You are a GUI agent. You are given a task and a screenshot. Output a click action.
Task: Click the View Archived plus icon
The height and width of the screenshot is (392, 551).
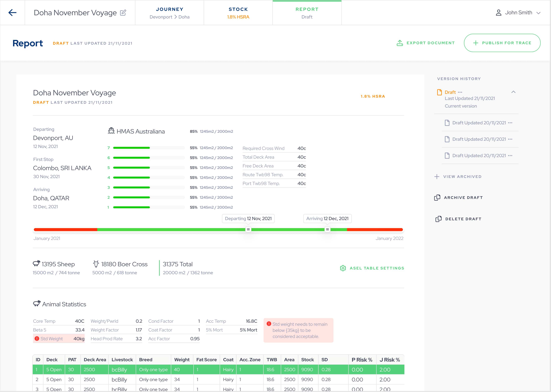point(437,177)
